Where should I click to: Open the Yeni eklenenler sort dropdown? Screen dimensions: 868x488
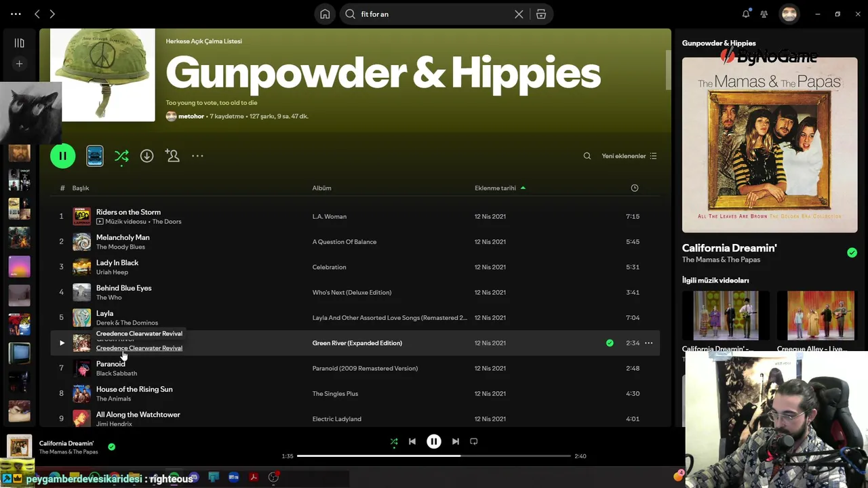tap(629, 156)
